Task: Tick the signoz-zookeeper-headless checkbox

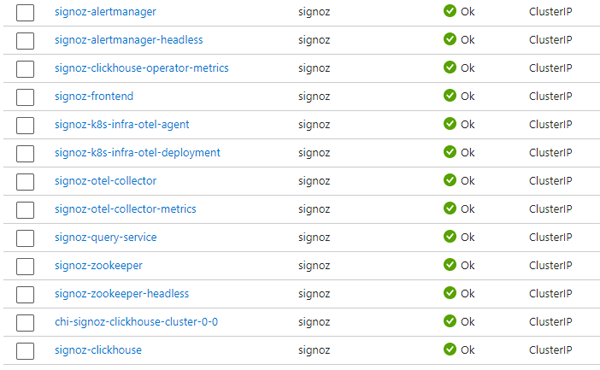Action: (25, 294)
